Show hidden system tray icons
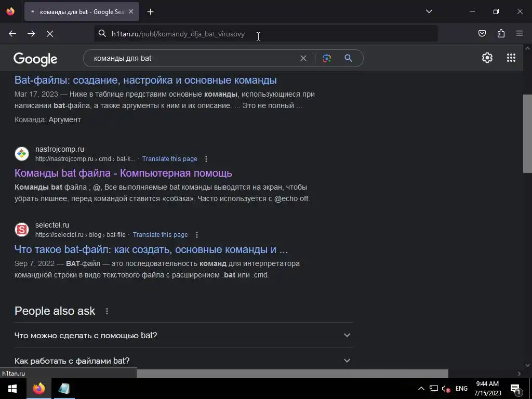Image resolution: width=532 pixels, height=399 pixels. pyautogui.click(x=421, y=389)
